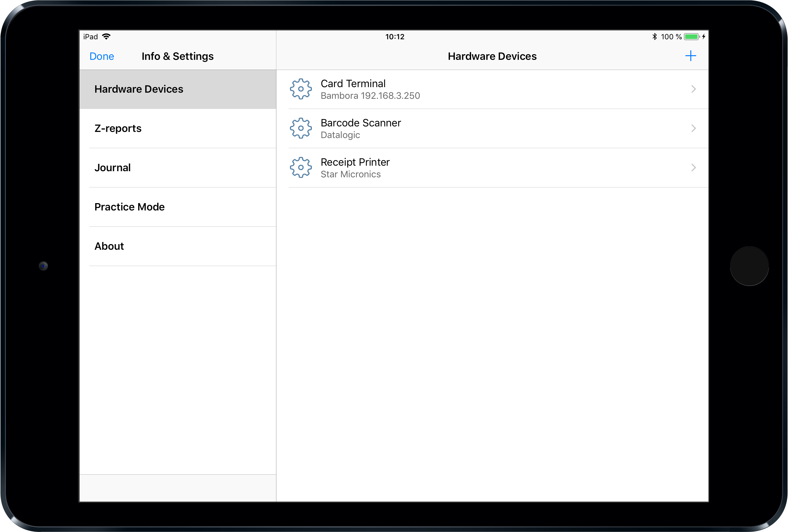The height and width of the screenshot is (532, 788).
Task: Tap the Wi-Fi icon in status bar
Action: (107, 36)
